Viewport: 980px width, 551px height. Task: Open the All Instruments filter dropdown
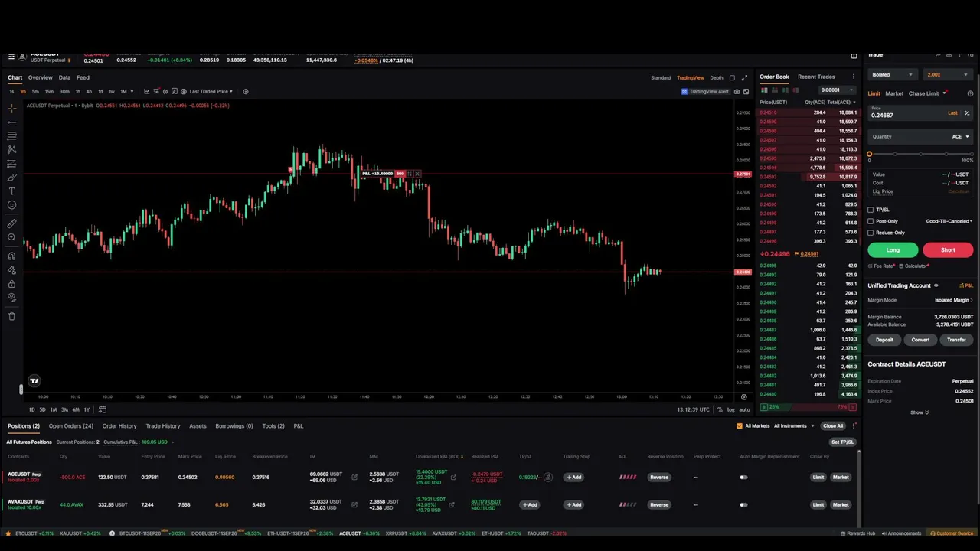792,426
